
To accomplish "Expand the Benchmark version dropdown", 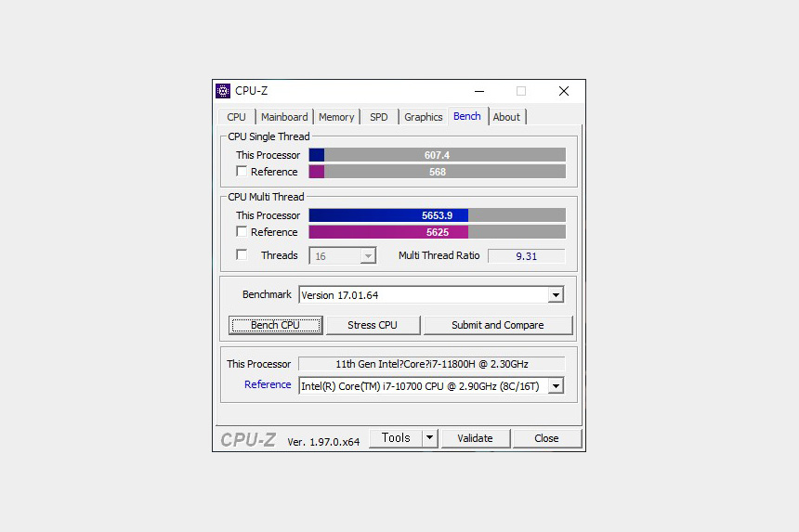I will pyautogui.click(x=556, y=294).
